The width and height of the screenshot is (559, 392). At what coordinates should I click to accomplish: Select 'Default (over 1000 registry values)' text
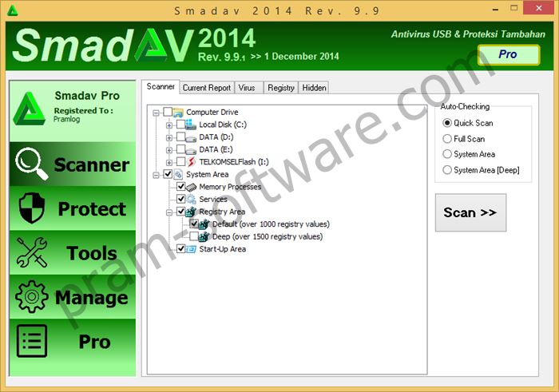coord(271,224)
